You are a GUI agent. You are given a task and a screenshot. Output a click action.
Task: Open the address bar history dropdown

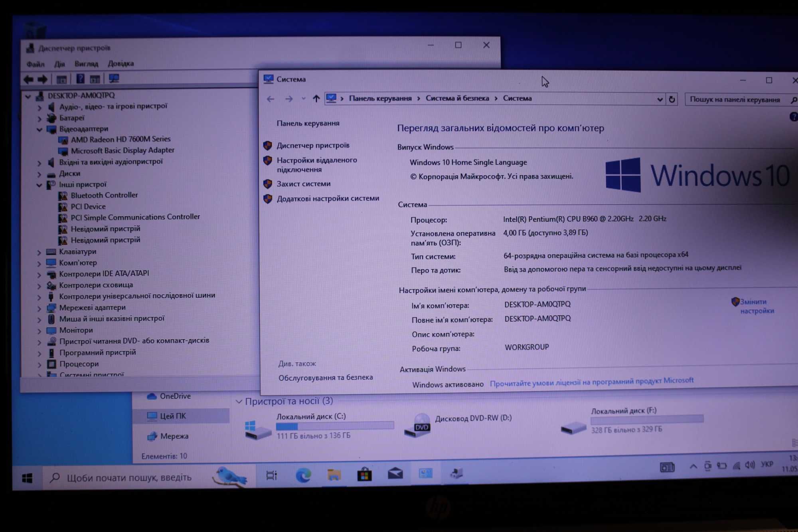coord(660,99)
